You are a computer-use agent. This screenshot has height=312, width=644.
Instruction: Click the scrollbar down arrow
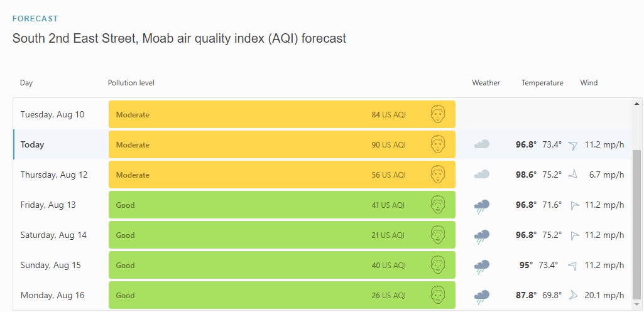(637, 304)
